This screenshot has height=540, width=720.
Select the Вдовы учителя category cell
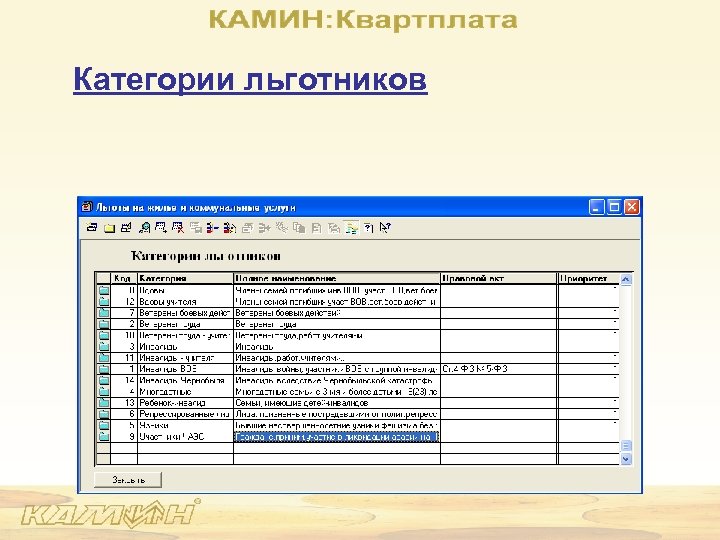click(186, 302)
